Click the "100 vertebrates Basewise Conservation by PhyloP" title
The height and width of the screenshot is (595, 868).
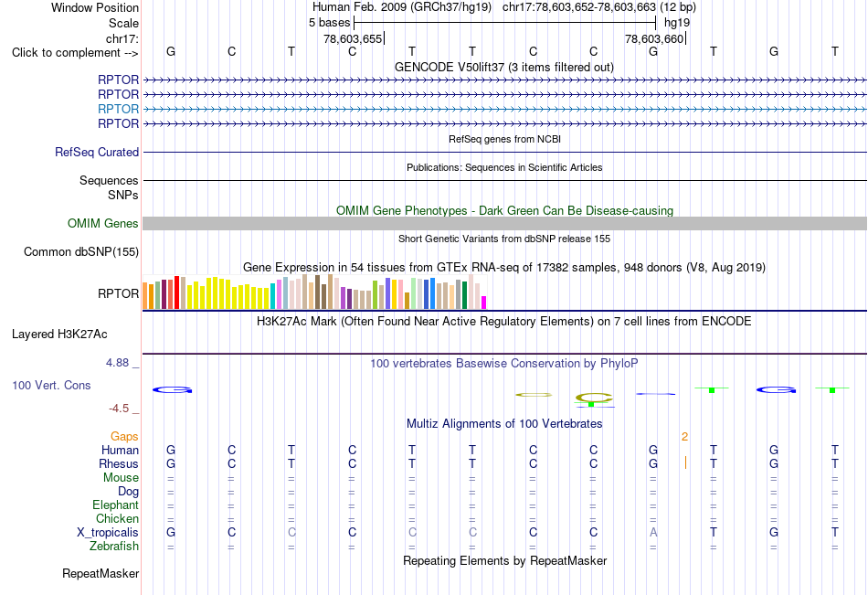pyautogui.click(x=504, y=364)
